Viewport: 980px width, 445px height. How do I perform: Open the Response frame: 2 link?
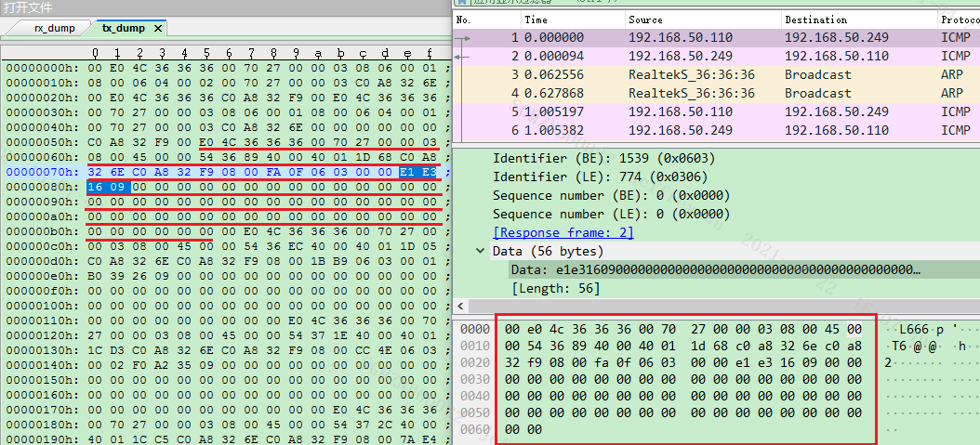tap(553, 232)
